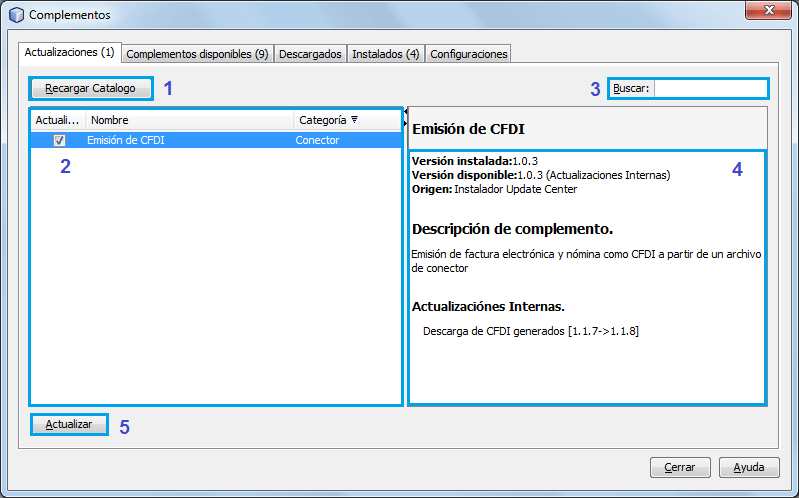799x498 pixels.
Task: Go to the Descargados tab
Action: pos(310,54)
